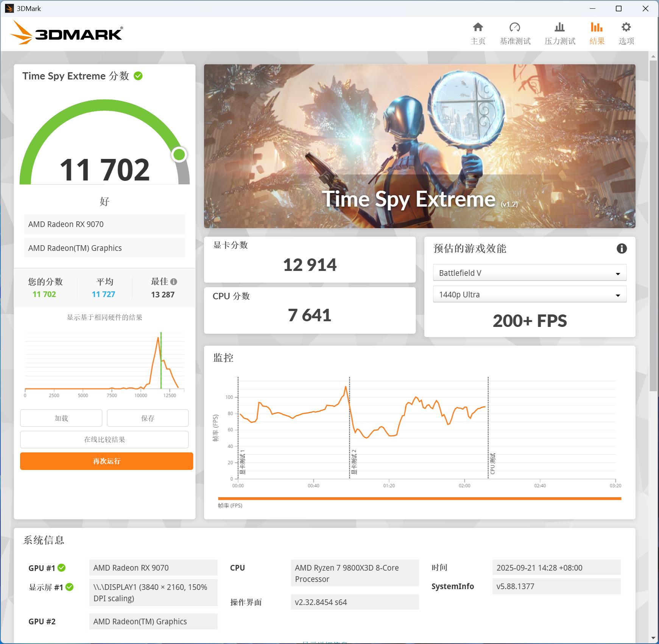Click the 加载 load button
The height and width of the screenshot is (644, 659).
pos(61,418)
